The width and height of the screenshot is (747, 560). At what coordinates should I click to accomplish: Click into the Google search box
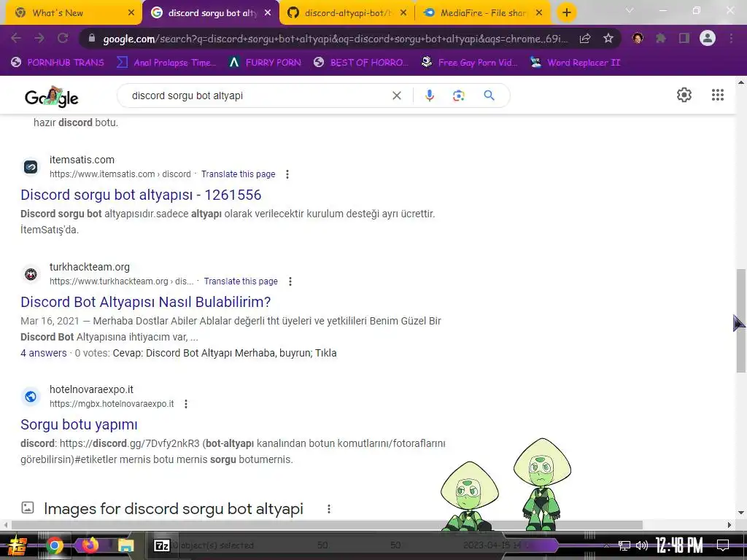(258, 96)
